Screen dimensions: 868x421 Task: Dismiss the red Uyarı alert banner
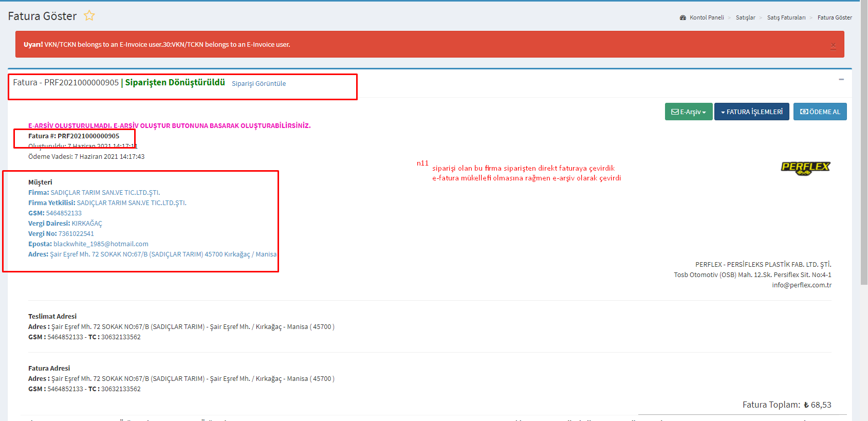pyautogui.click(x=833, y=46)
